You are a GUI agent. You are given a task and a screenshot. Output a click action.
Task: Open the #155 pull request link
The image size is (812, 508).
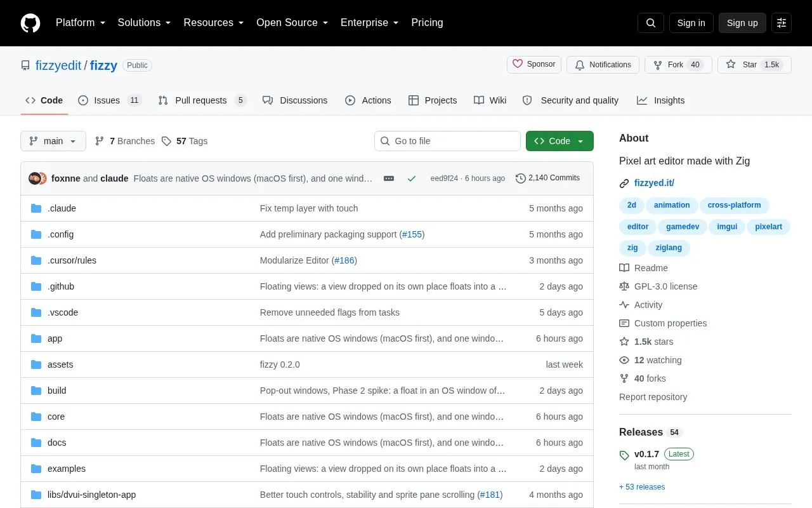pos(412,234)
